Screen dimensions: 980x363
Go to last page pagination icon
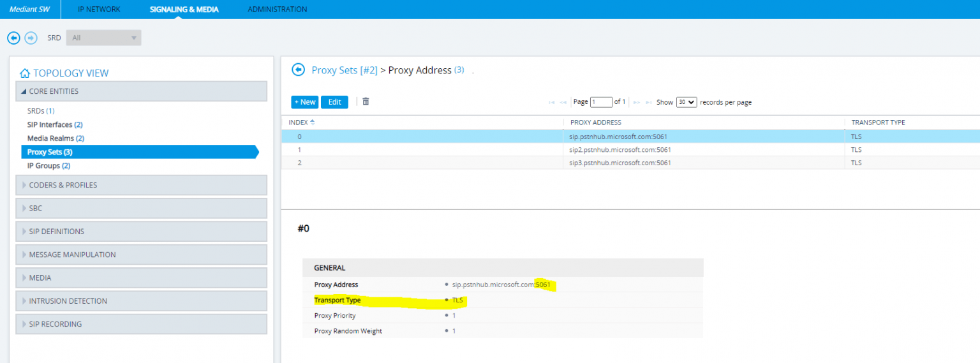(648, 102)
